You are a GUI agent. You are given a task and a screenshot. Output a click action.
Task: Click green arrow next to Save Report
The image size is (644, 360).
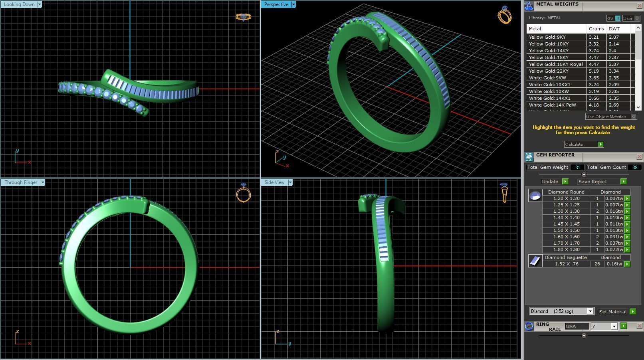[623, 181]
